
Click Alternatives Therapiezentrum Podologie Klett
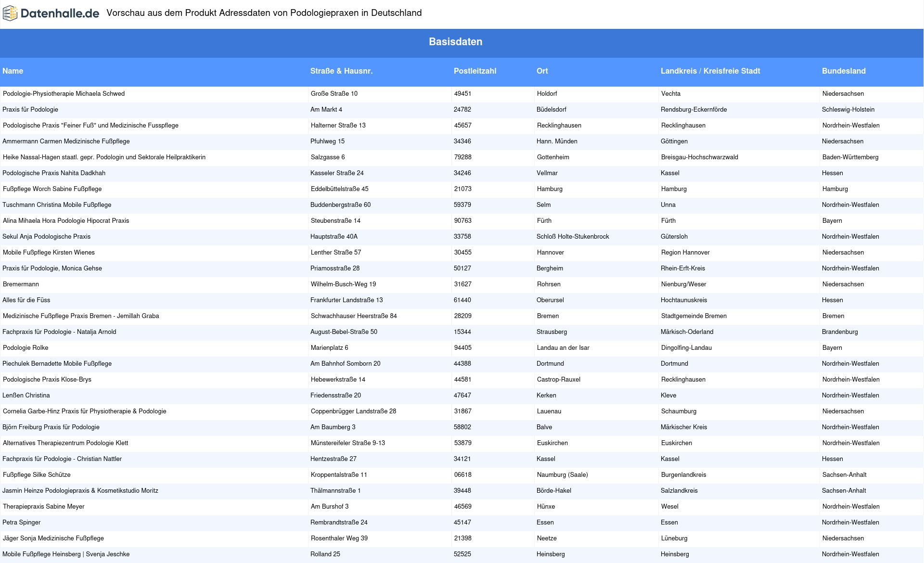pos(65,443)
